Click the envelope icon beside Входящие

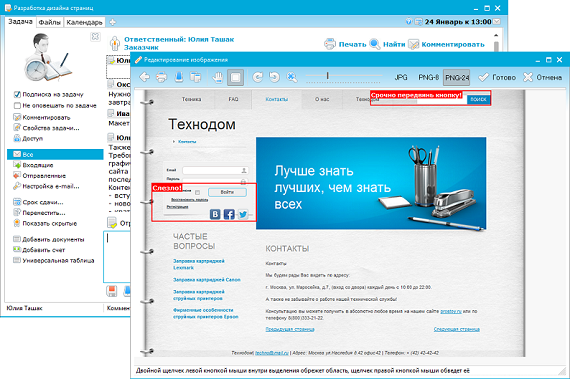[x=17, y=165]
